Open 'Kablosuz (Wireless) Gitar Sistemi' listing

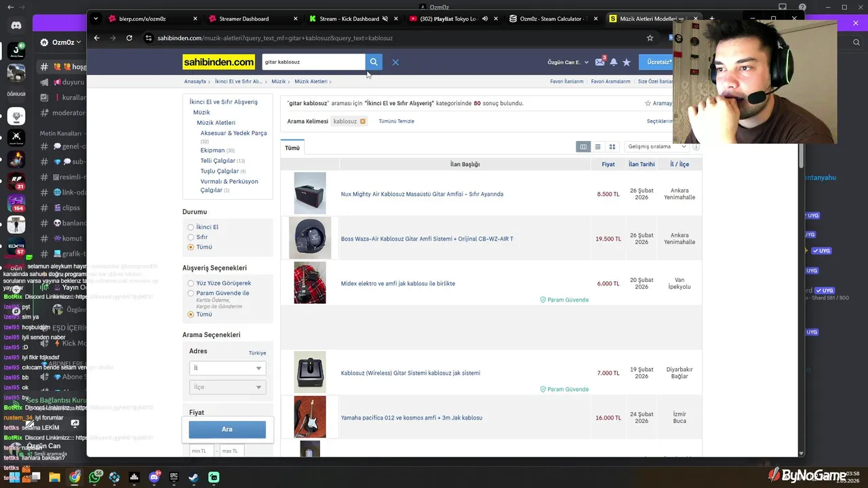pos(410,373)
